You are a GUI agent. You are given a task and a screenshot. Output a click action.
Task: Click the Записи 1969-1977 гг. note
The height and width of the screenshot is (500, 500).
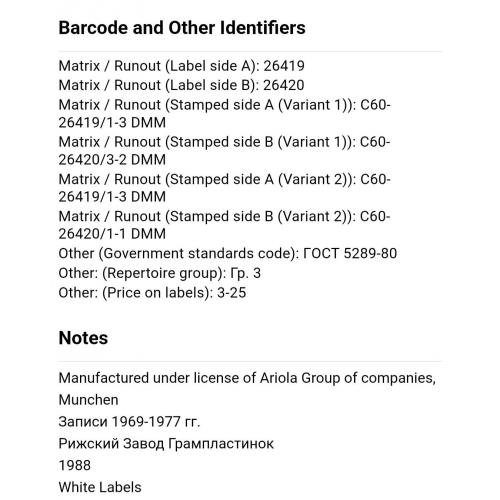coord(129,422)
